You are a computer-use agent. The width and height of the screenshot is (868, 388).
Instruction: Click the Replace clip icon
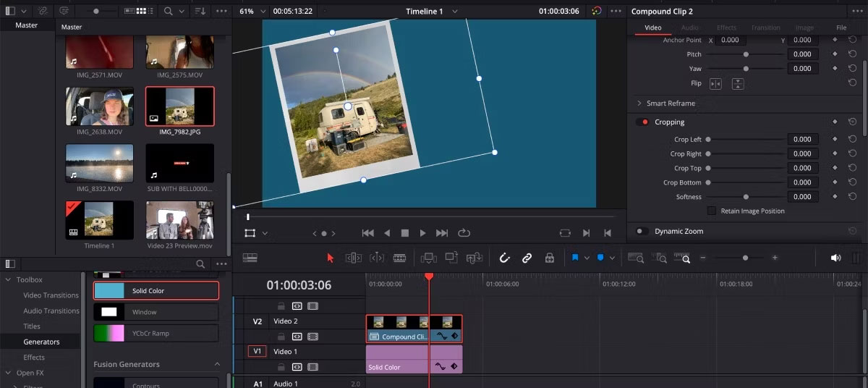point(475,258)
